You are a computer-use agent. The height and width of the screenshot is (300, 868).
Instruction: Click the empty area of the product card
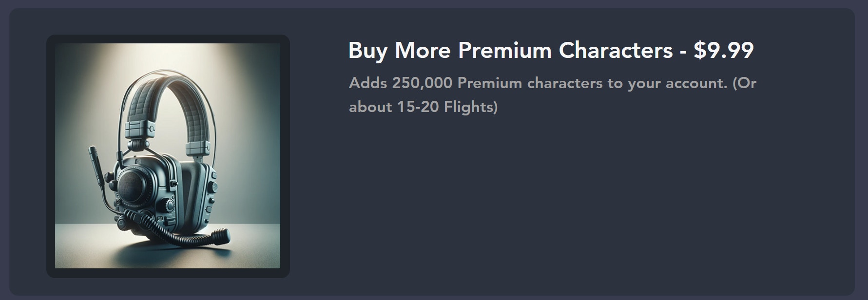click(585, 205)
